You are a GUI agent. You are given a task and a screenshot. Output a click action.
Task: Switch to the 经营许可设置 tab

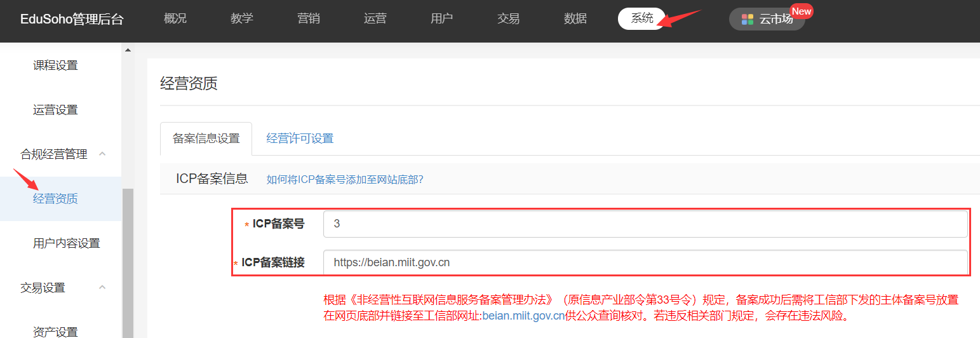[300, 139]
